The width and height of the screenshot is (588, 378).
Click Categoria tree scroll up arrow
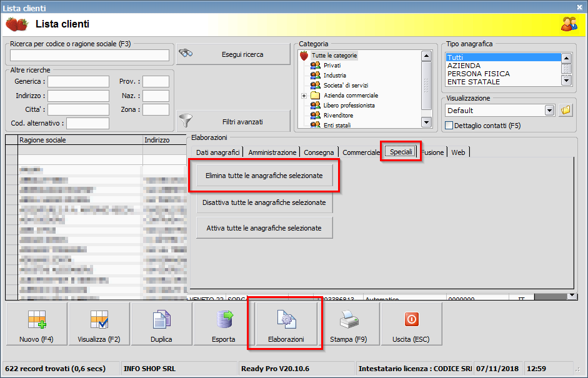click(426, 56)
